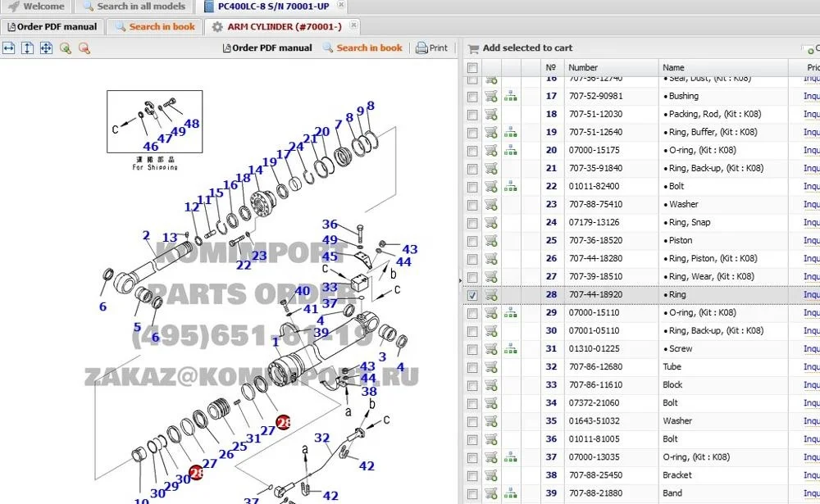Select the fit-to-width zoom icon
The image size is (820, 504).
click(x=8, y=48)
